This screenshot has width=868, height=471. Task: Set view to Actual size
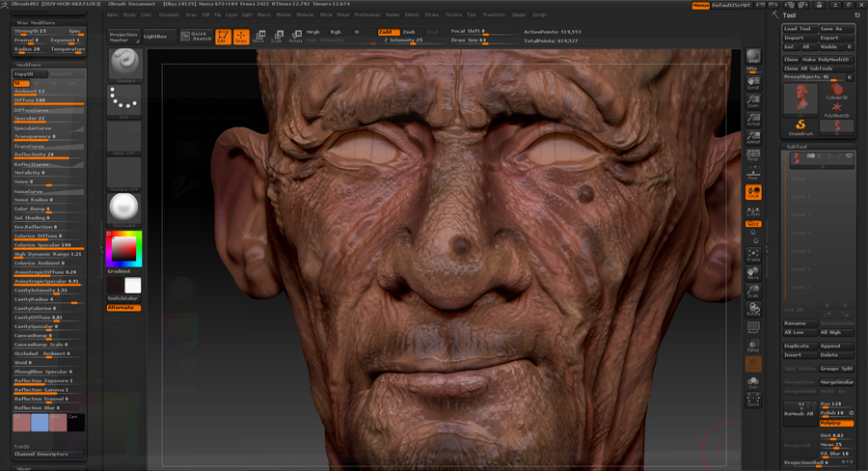[753, 119]
